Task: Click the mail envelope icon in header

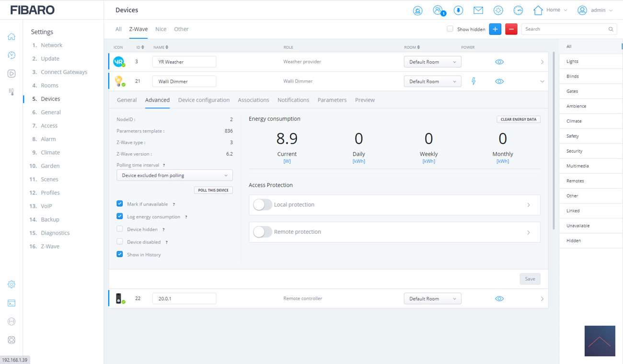Action: coord(478,10)
